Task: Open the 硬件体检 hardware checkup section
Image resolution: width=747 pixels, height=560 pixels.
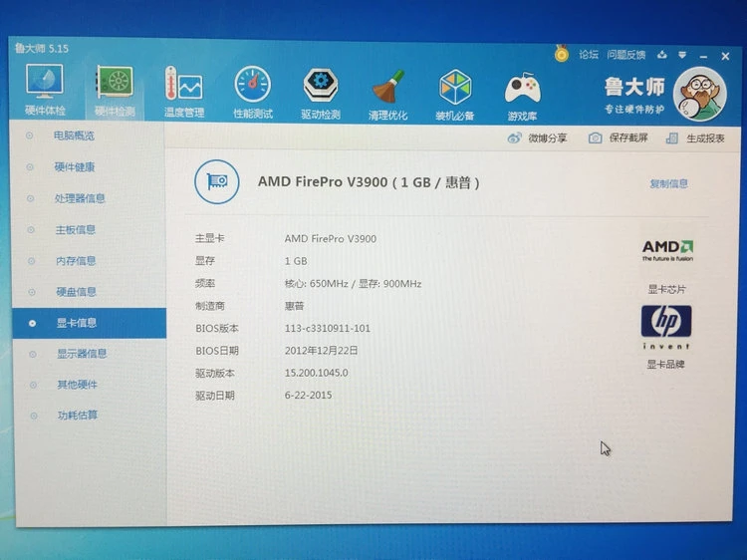Action: click(x=45, y=90)
